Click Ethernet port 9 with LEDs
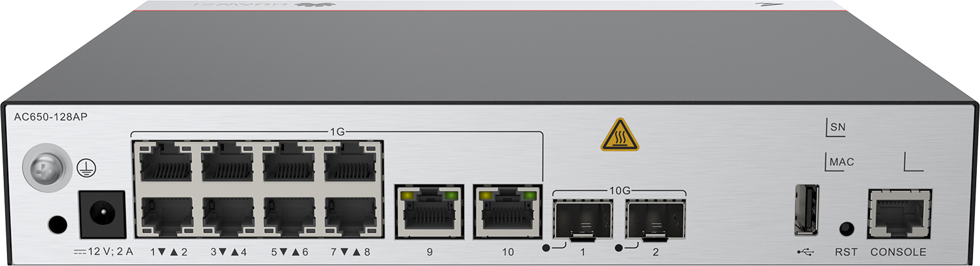Viewport: 980px width, 266px height. pyautogui.click(x=428, y=211)
